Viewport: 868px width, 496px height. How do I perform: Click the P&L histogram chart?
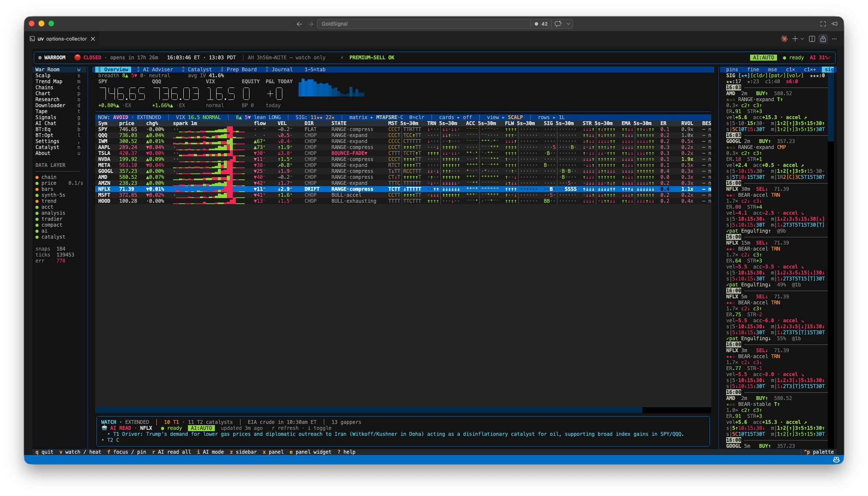click(x=331, y=87)
